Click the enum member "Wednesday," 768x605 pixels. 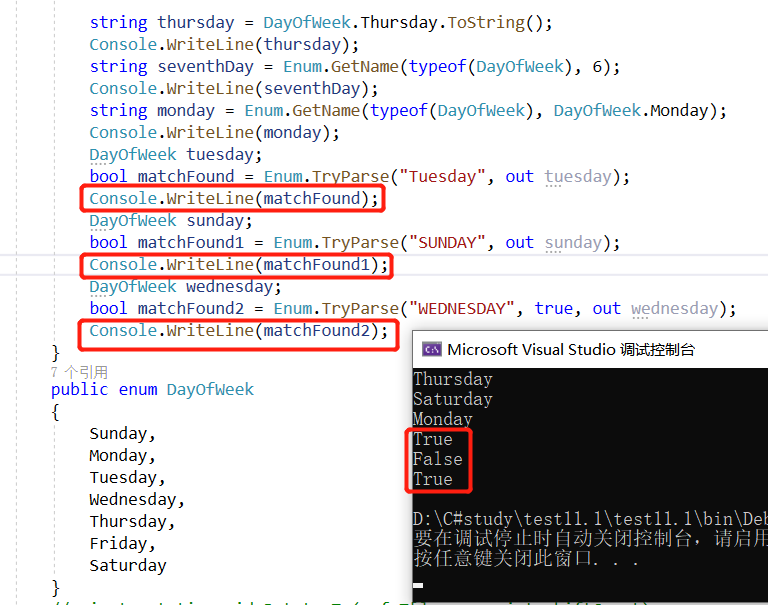coord(137,500)
